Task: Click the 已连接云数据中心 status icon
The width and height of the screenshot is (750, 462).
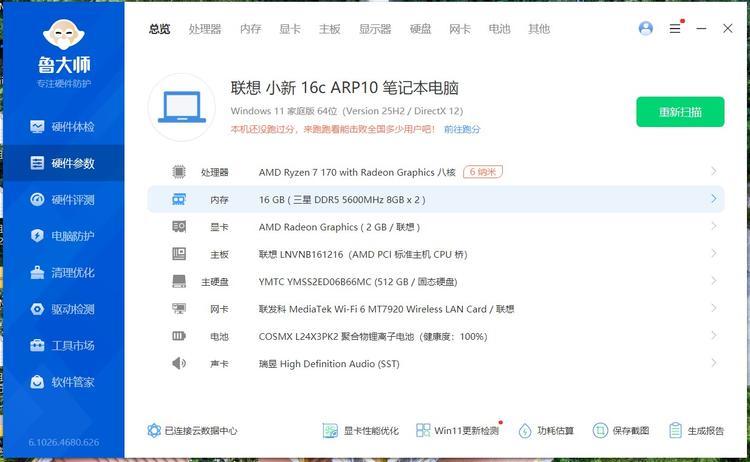Action: click(154, 430)
